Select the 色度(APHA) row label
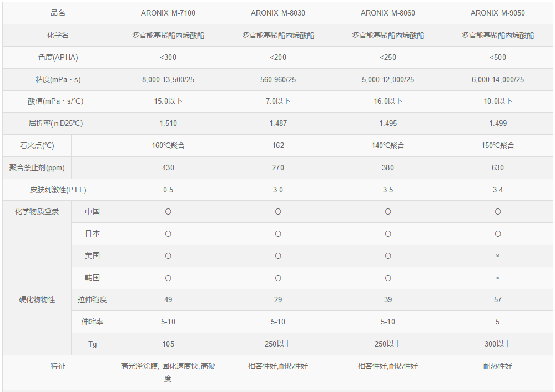 (x=58, y=57)
